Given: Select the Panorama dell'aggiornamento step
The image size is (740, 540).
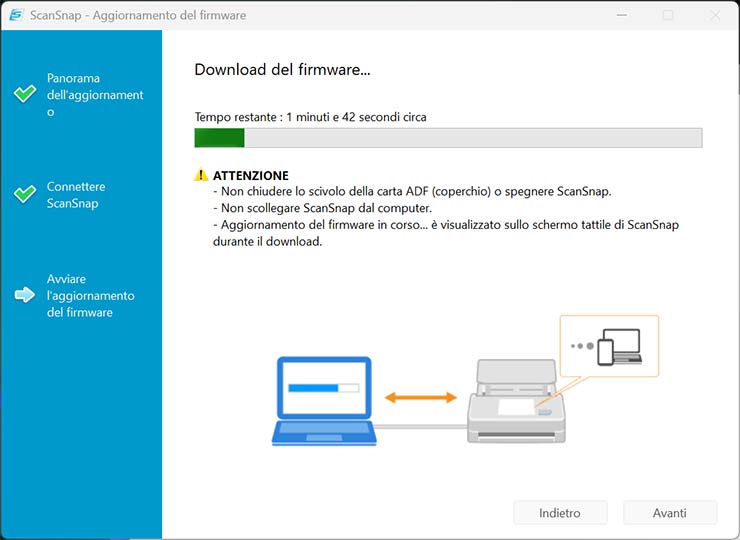Looking at the screenshot, I should (95, 94).
